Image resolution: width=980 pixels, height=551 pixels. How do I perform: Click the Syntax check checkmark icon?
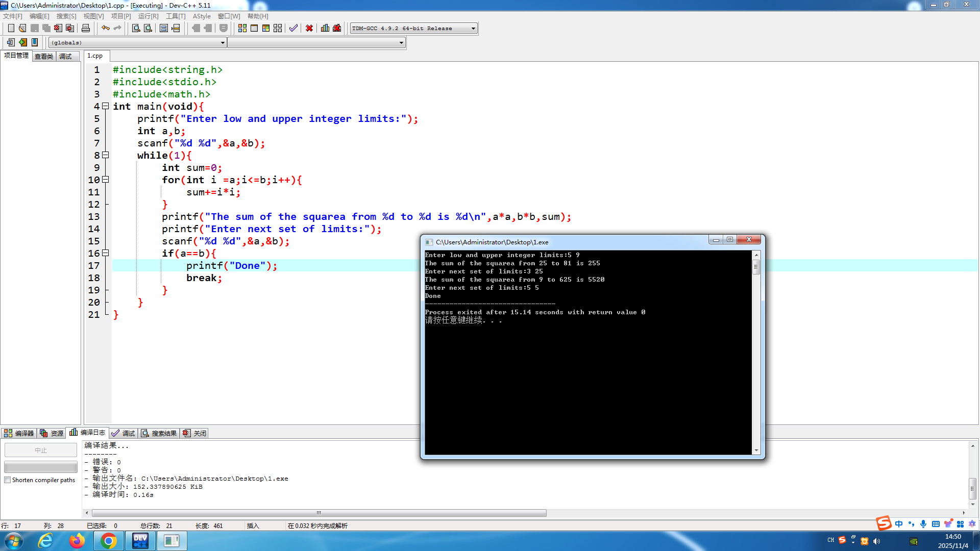pyautogui.click(x=293, y=28)
